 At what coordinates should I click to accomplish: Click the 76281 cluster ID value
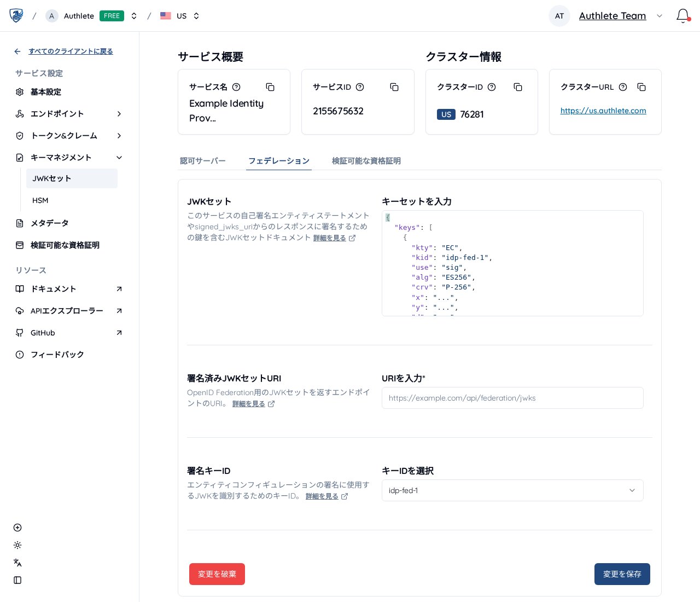pos(472,114)
